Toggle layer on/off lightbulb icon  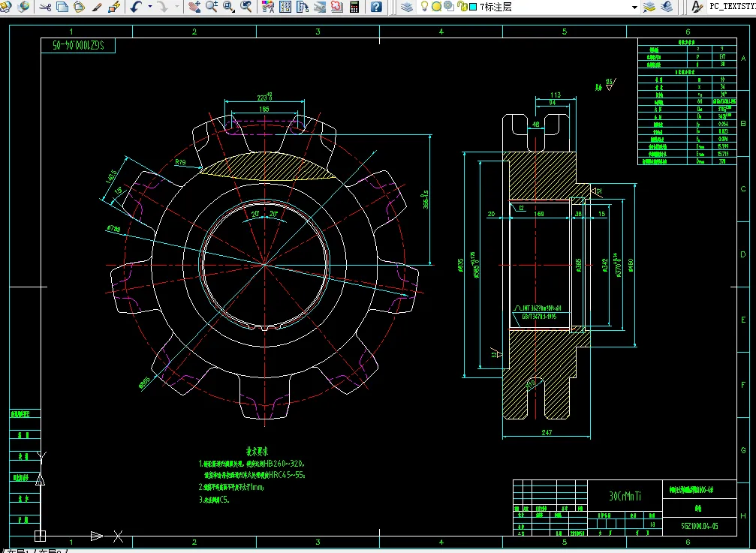coord(425,7)
